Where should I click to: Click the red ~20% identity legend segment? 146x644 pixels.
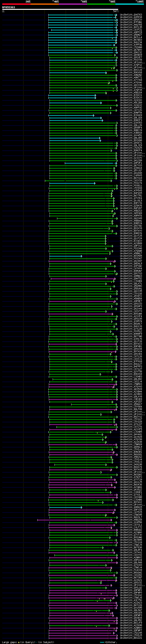16,4
